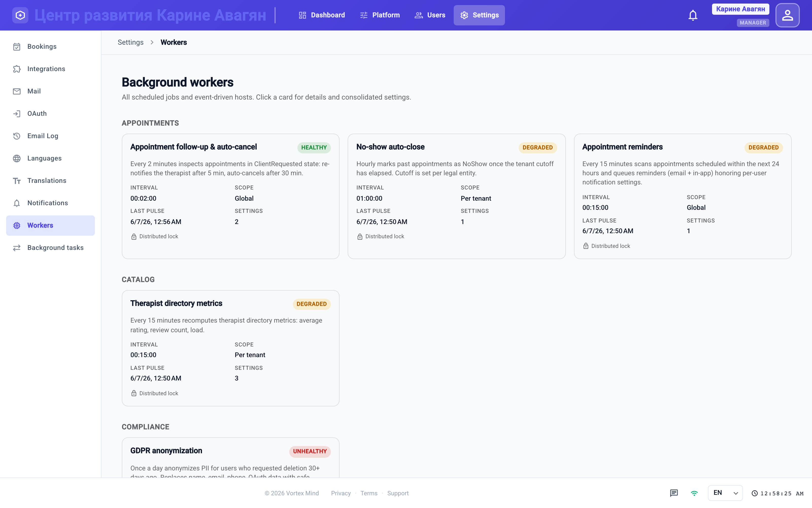This screenshot has height=508, width=812.
Task: Open the Support footer link
Action: tap(398, 493)
